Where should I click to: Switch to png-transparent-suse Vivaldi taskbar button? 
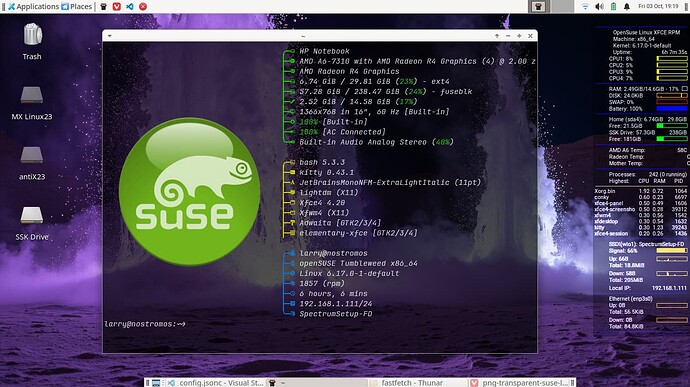point(520,383)
